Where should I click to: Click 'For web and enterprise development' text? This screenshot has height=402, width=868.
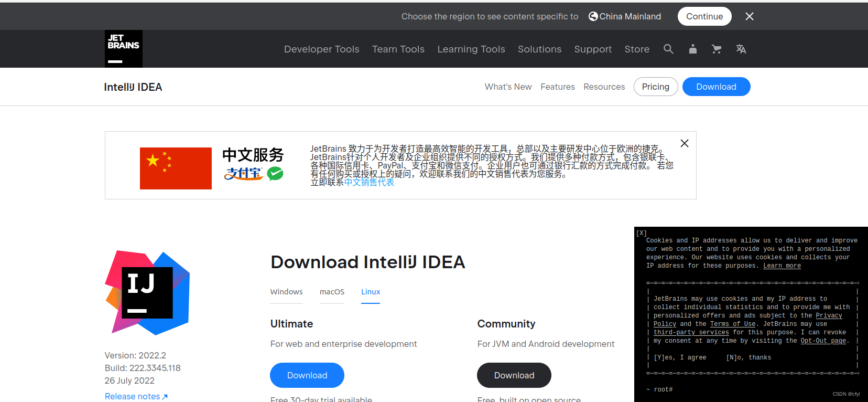[344, 344]
